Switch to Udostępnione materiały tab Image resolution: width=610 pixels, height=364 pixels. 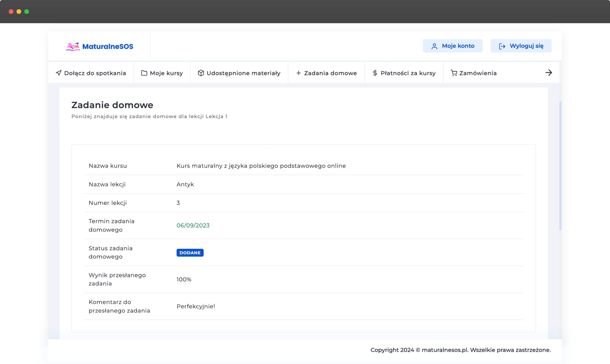tap(239, 73)
